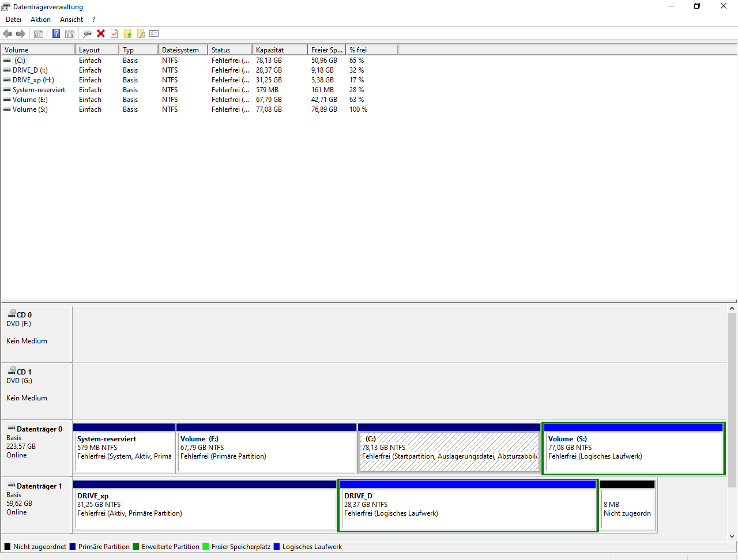Screen dimensions: 738x560
Task: Click the folder with up arrow icon
Action: pyautogui.click(x=127, y=33)
